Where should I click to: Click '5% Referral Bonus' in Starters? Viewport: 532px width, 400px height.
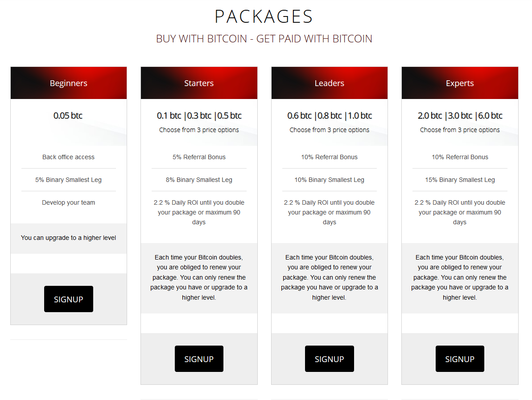(199, 157)
